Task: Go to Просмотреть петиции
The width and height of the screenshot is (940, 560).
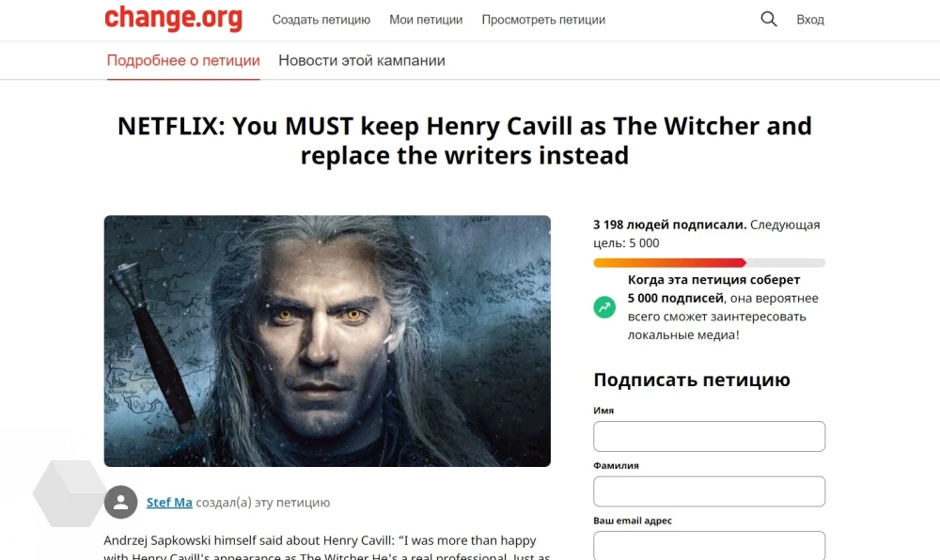Action: (543, 20)
